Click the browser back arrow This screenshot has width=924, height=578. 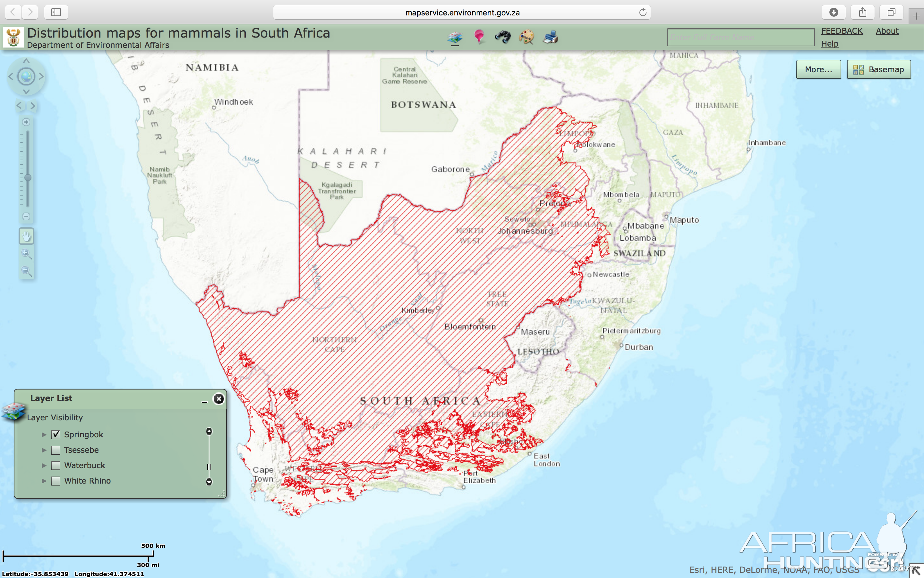(x=13, y=12)
